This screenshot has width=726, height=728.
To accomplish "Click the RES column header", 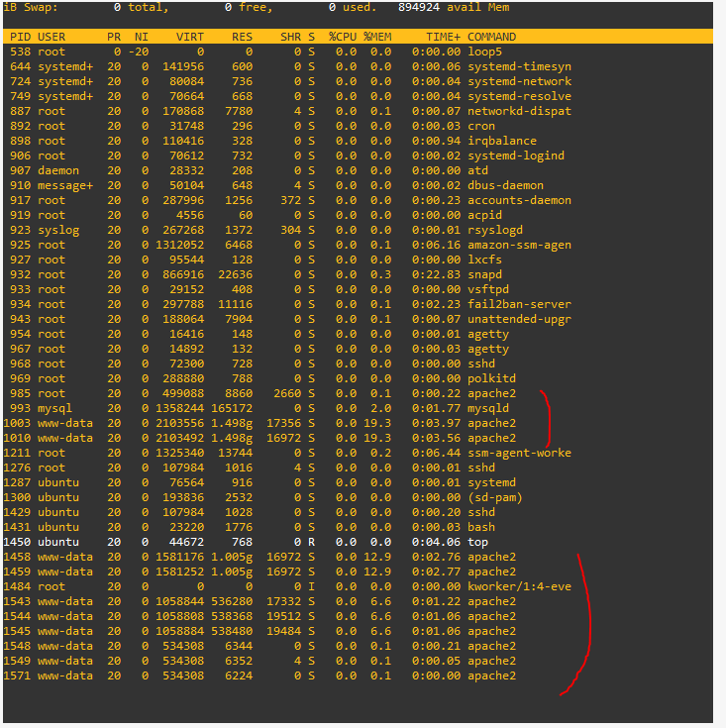I will (x=242, y=37).
